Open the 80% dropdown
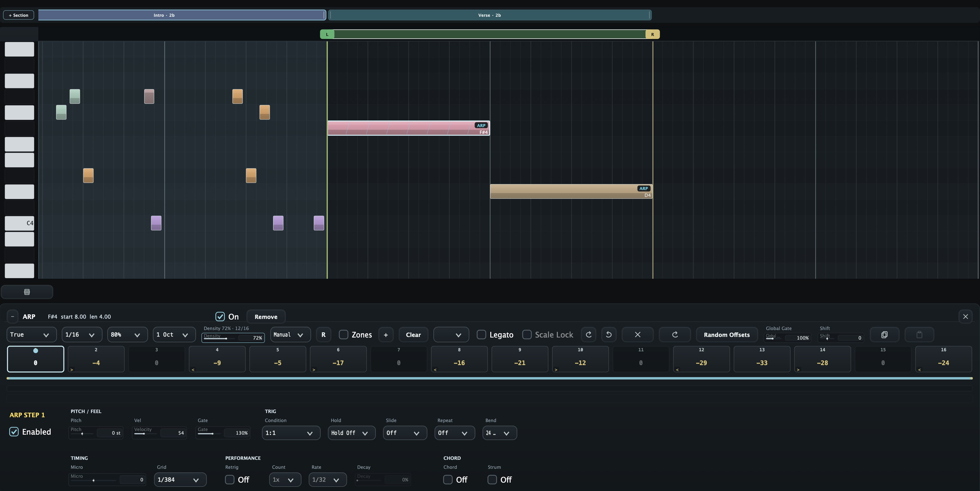The height and width of the screenshot is (491, 980). (127, 335)
